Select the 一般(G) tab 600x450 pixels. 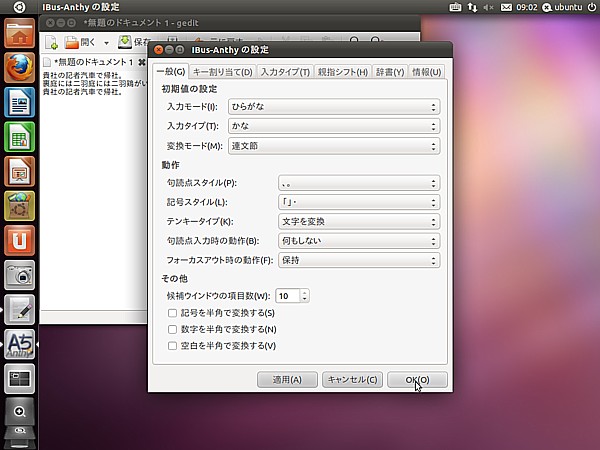tap(171, 72)
